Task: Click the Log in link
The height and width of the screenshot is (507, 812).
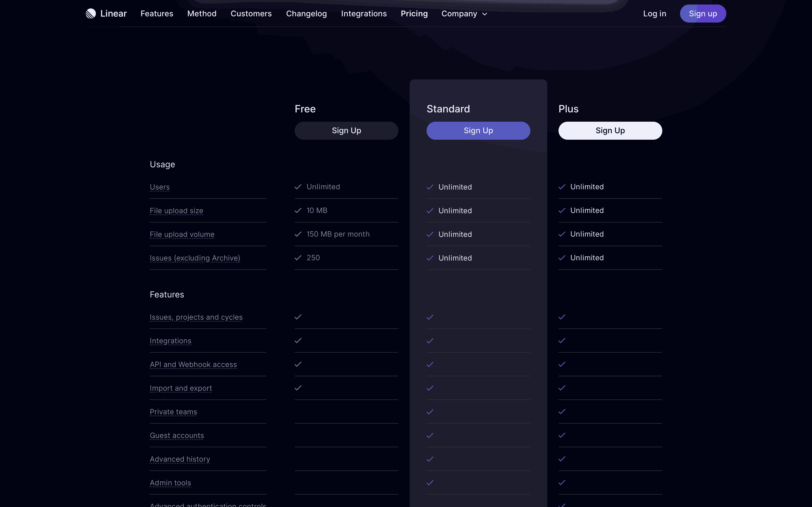Action: pyautogui.click(x=655, y=14)
